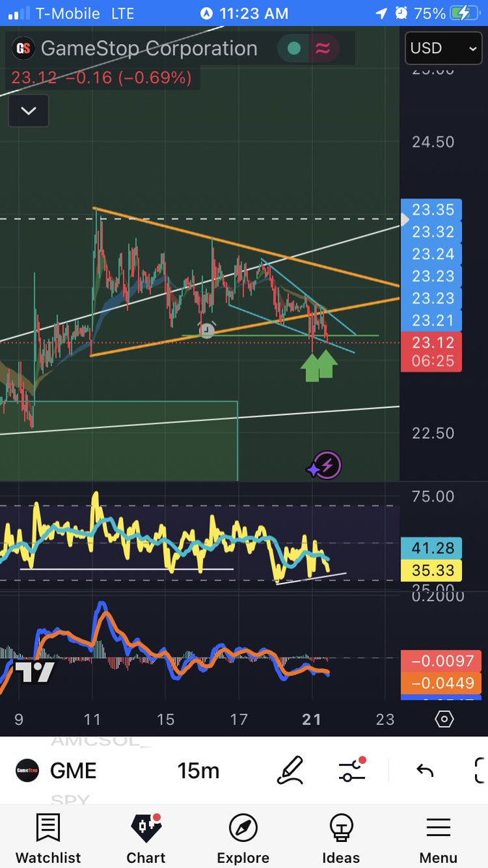The width and height of the screenshot is (488, 868).
Task: Tap the 75.00 RSI axis level
Action: pyautogui.click(x=433, y=496)
